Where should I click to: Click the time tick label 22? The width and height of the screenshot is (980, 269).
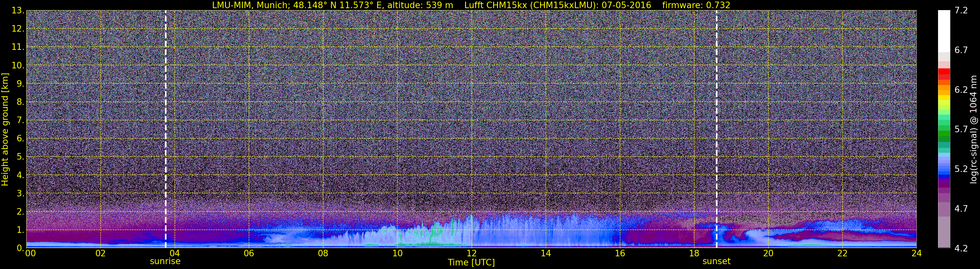842,253
